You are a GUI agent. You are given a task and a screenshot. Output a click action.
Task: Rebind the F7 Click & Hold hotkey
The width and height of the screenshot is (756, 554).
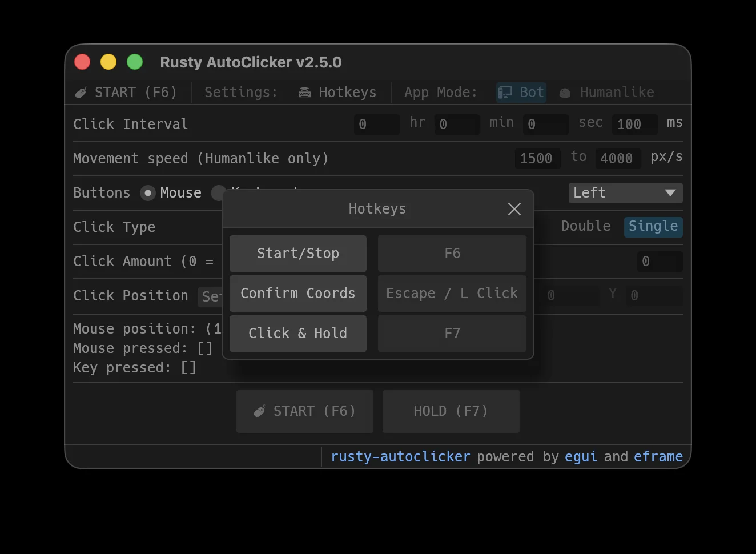[x=452, y=334]
